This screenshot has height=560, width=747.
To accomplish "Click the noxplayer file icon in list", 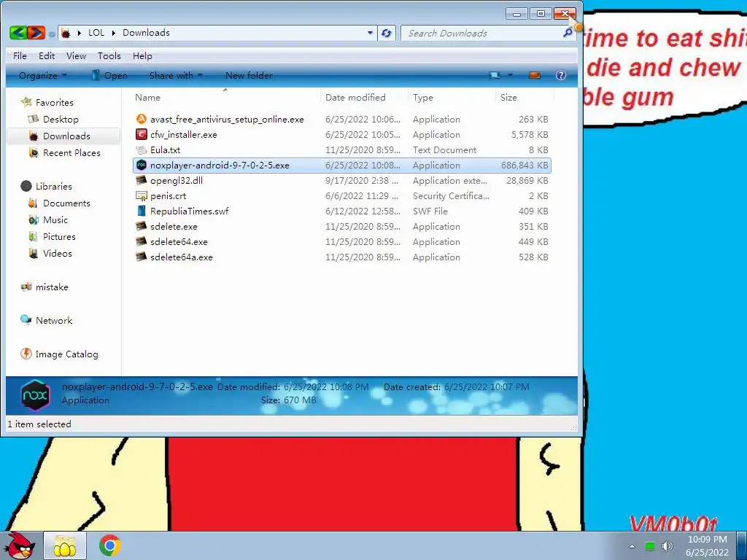I will 141,166.
